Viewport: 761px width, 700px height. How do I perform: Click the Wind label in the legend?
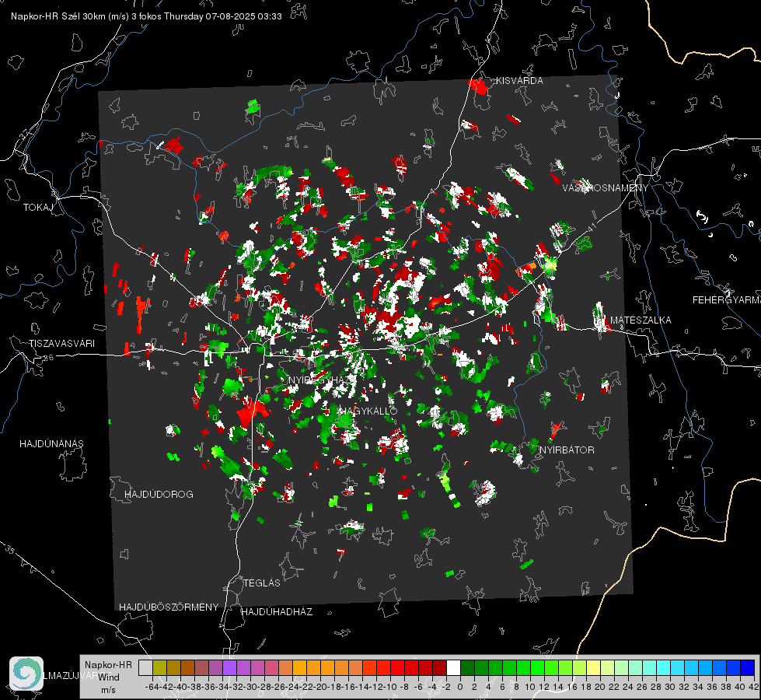[109, 677]
